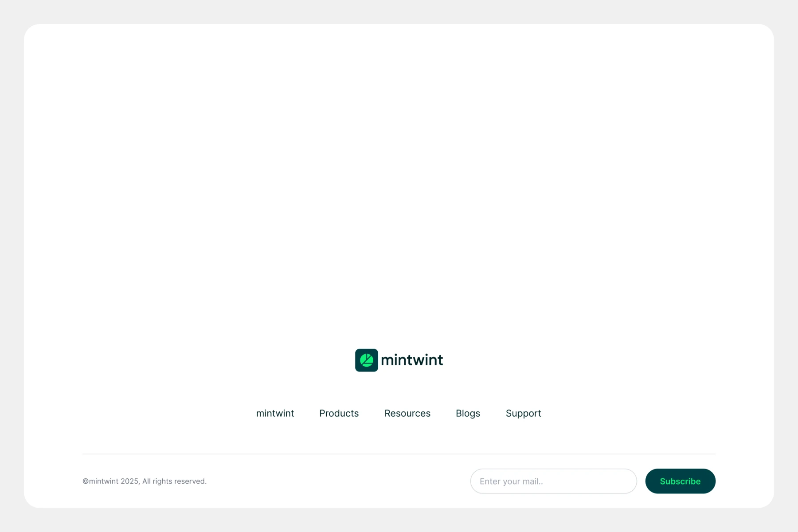Click the copyright notice text
798x532 pixels.
coord(145,481)
